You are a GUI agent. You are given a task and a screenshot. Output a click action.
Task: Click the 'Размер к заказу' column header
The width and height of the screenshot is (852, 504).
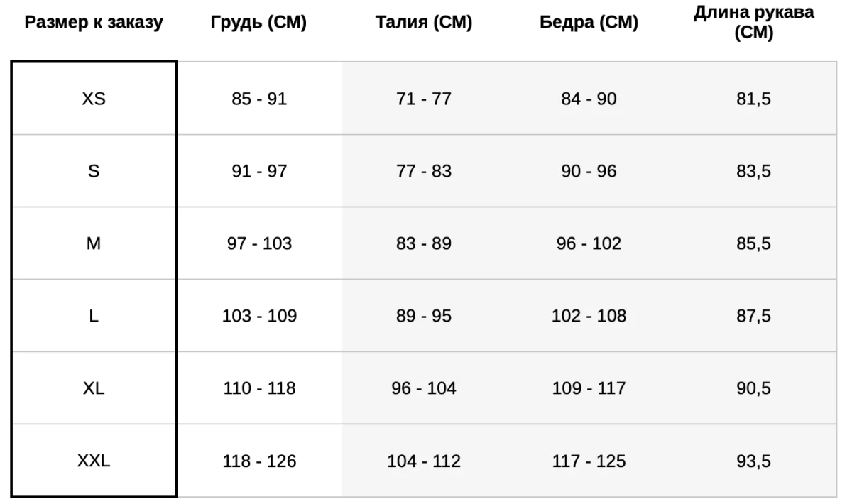pyautogui.click(x=94, y=23)
